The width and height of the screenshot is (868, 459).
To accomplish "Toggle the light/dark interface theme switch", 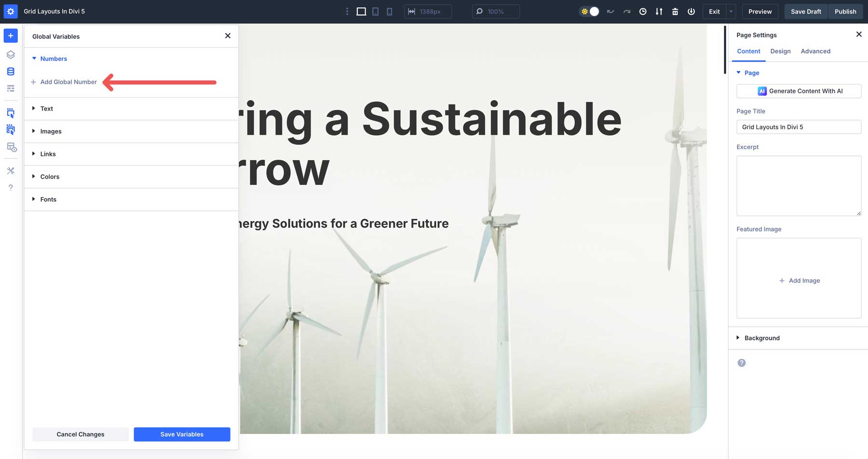I will (589, 11).
